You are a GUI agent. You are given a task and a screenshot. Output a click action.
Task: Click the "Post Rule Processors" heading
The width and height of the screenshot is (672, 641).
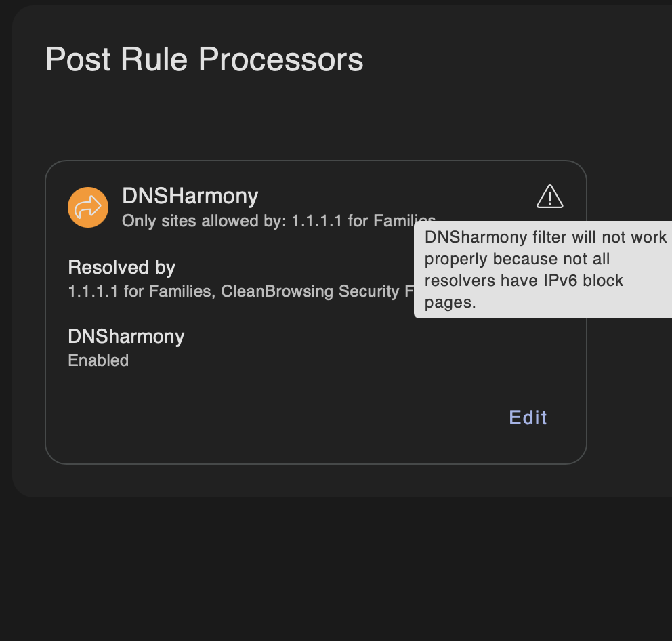[204, 60]
